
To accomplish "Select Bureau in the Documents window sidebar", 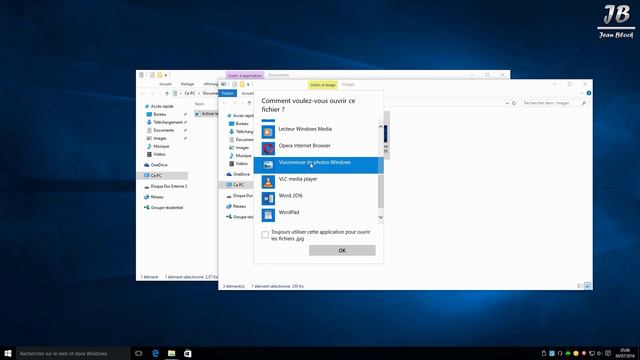I will [156, 114].
